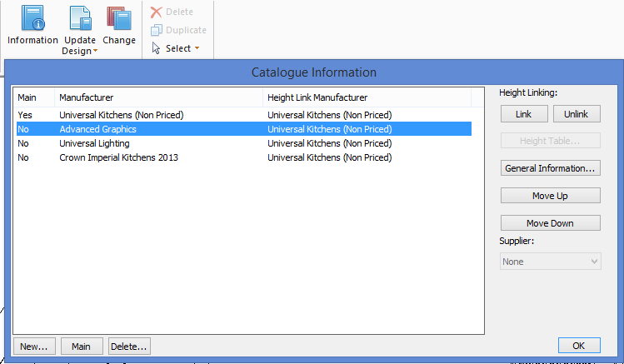Screen dimensions: 624x364
Task: Click the Delete... button below list
Action: pos(129,347)
